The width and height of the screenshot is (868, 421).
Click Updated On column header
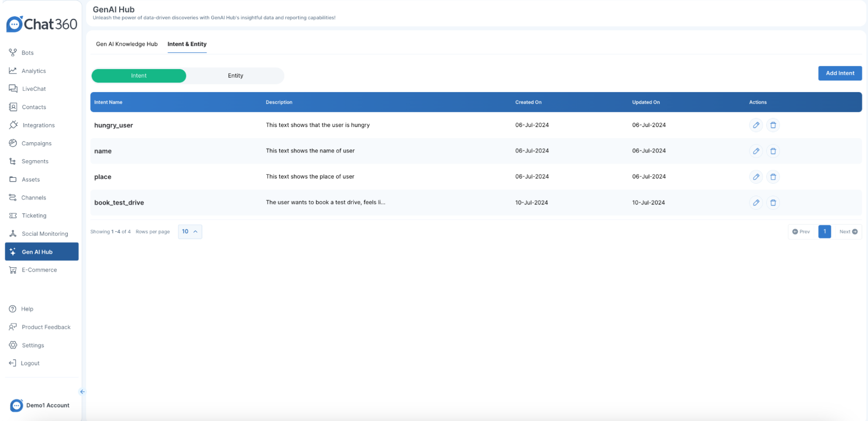[x=646, y=102]
